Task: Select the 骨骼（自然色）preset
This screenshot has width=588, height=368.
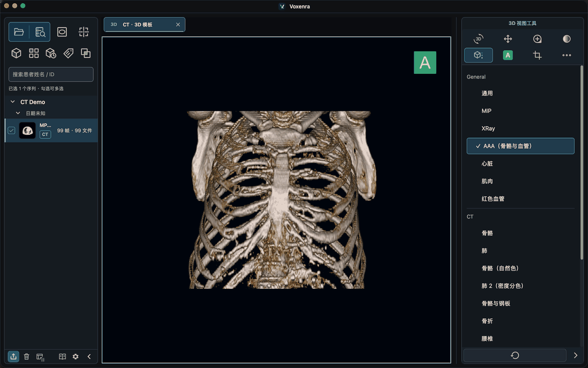Action: tap(521, 268)
